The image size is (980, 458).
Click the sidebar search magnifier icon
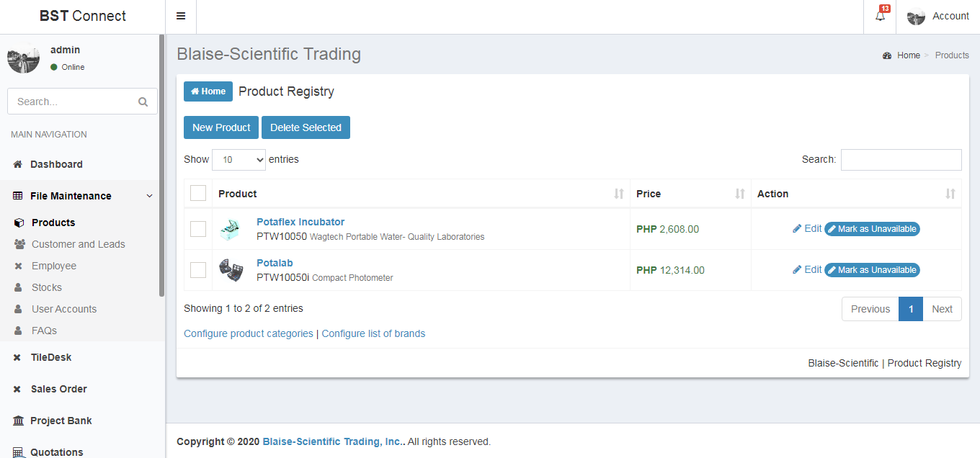point(143,102)
